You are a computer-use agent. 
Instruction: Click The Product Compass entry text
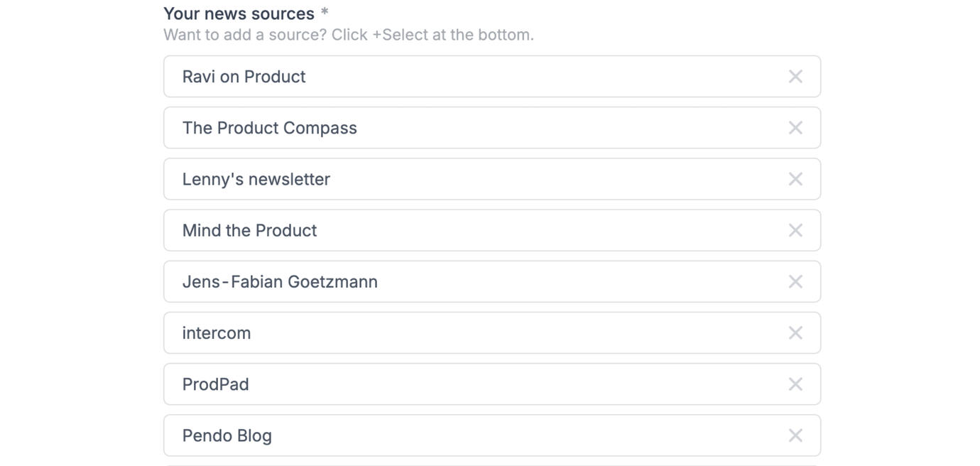point(269,128)
